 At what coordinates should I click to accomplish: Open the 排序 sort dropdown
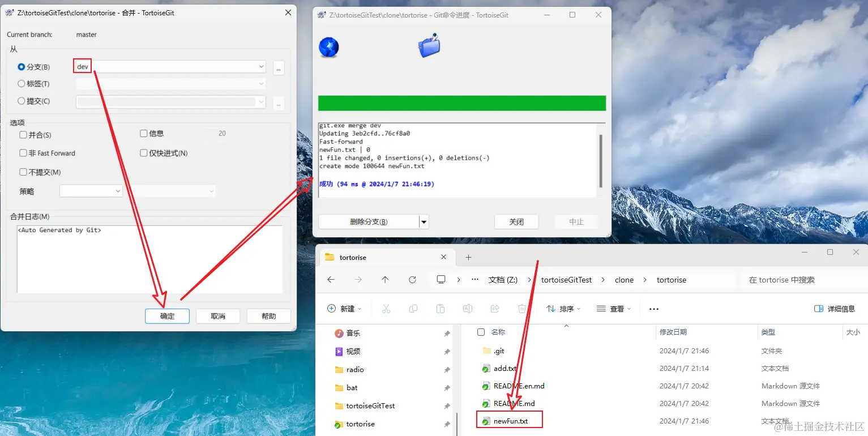(x=564, y=309)
